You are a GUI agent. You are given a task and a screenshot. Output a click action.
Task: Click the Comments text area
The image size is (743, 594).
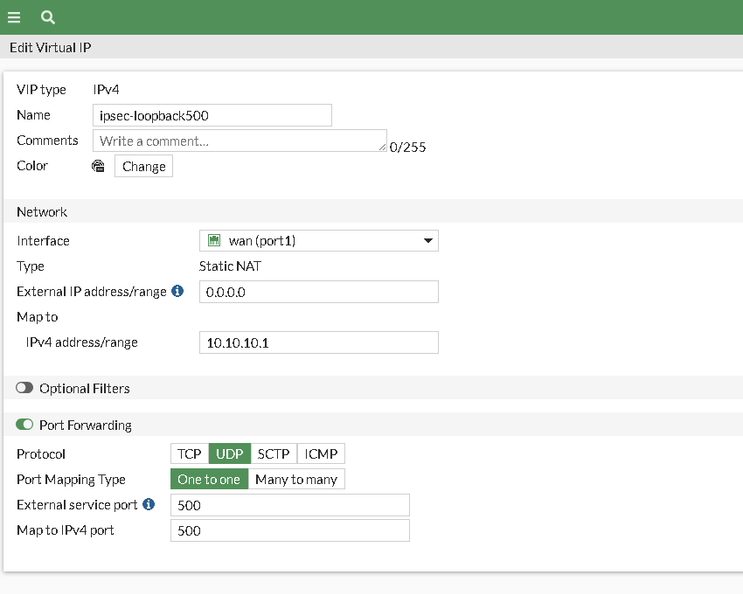(x=240, y=141)
